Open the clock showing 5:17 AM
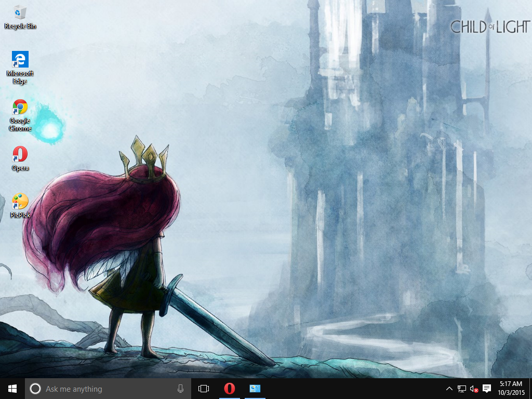The height and width of the screenshot is (399, 532). pyautogui.click(x=510, y=388)
